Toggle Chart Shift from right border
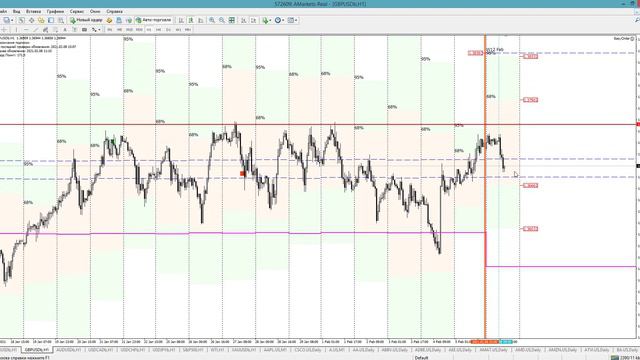 (x=253, y=20)
